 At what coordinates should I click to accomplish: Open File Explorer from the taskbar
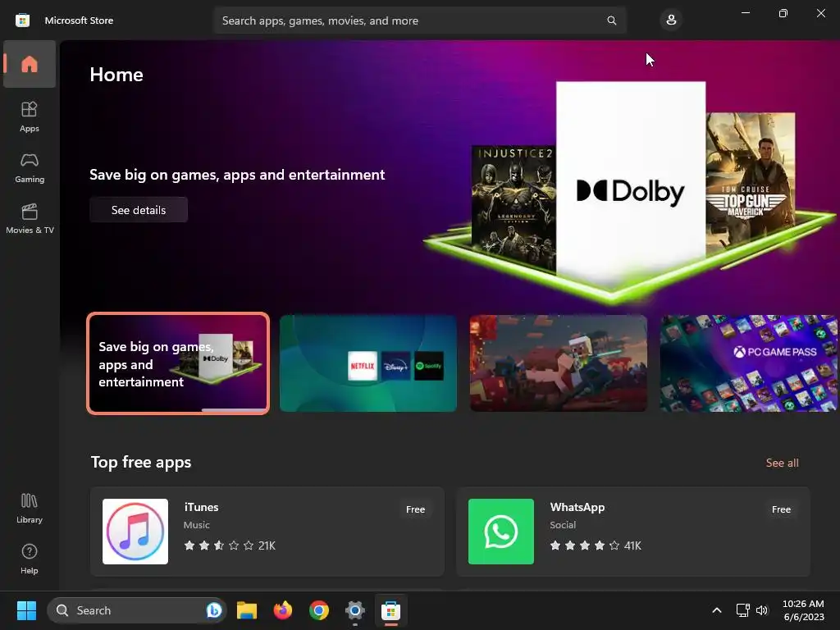[x=247, y=610]
